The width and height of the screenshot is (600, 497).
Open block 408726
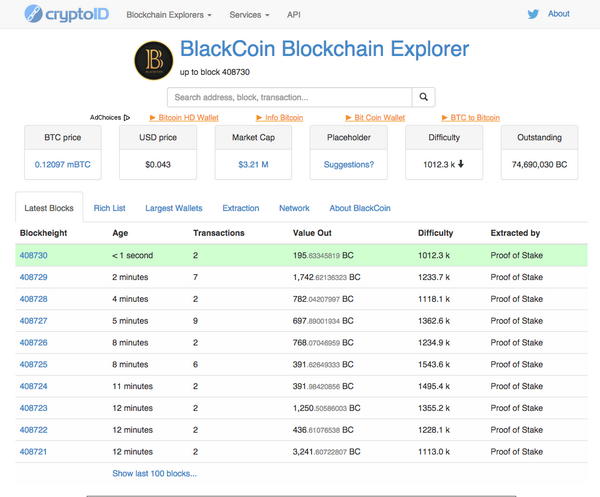(x=34, y=342)
